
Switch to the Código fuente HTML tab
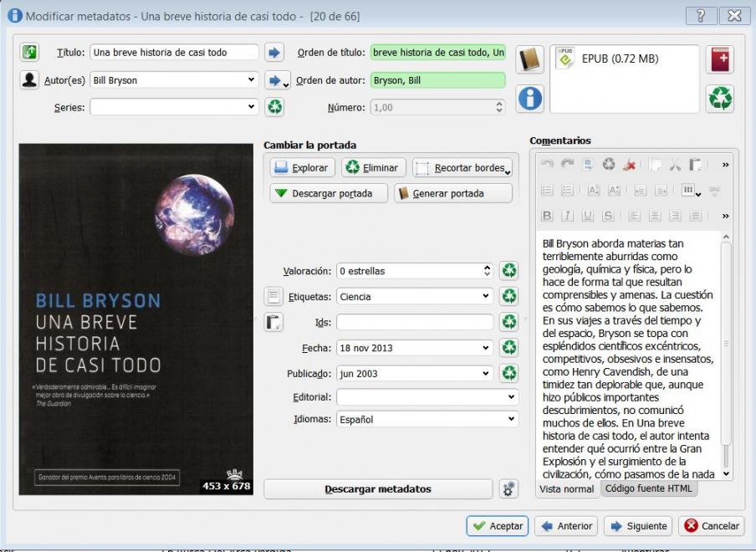tap(648, 488)
